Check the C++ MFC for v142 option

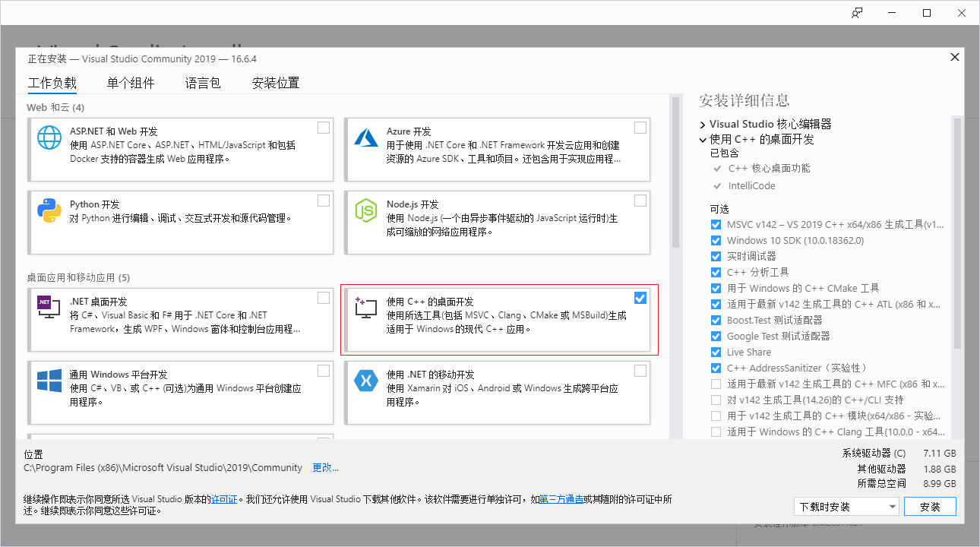[x=716, y=384]
